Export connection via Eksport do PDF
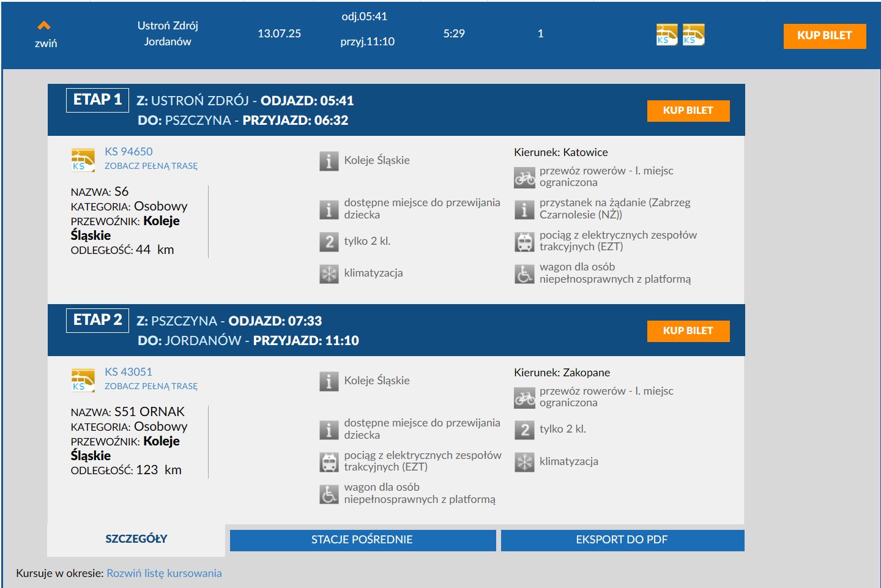This screenshot has width=881, height=588. (622, 540)
